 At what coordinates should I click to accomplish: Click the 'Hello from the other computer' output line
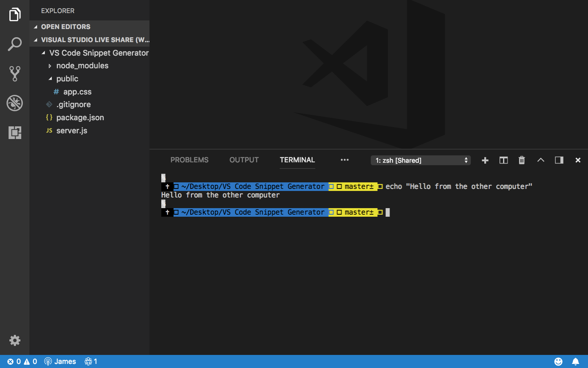(220, 195)
